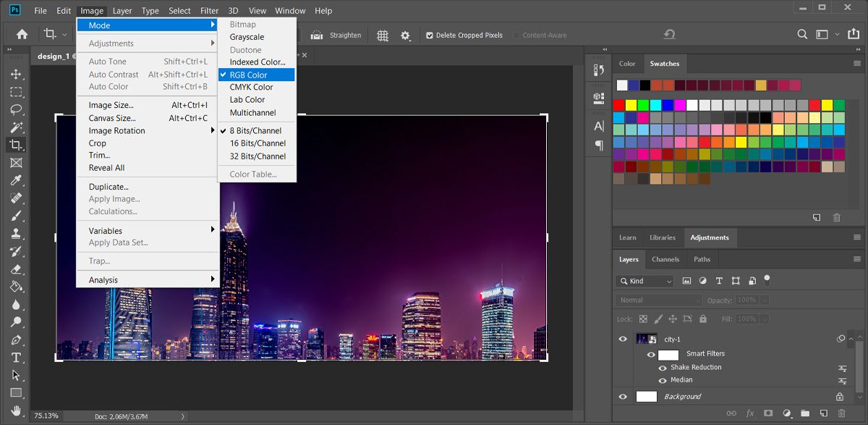This screenshot has width=868, height=425.
Task: Hide the Background layer
Action: tap(622, 395)
